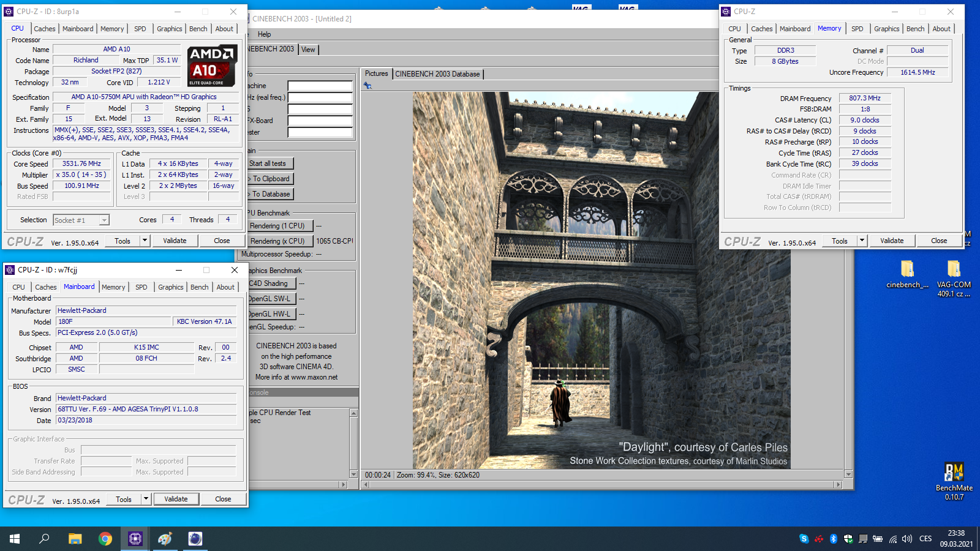
Task: Click the red dots tray icon
Action: tap(818, 539)
